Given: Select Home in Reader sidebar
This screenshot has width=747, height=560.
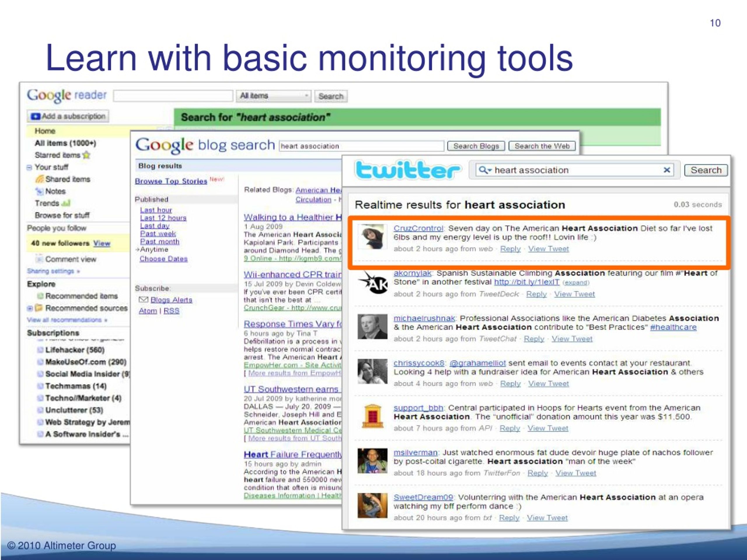Looking at the screenshot, I should point(45,131).
